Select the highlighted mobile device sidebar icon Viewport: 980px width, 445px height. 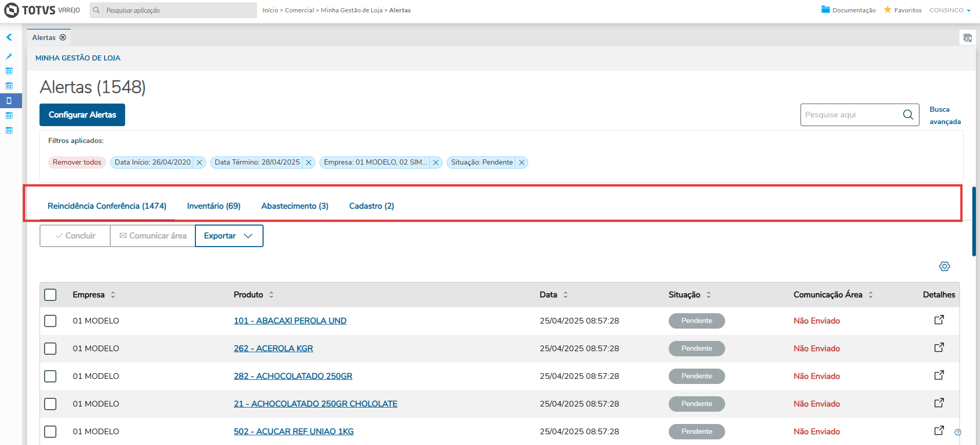[9, 100]
